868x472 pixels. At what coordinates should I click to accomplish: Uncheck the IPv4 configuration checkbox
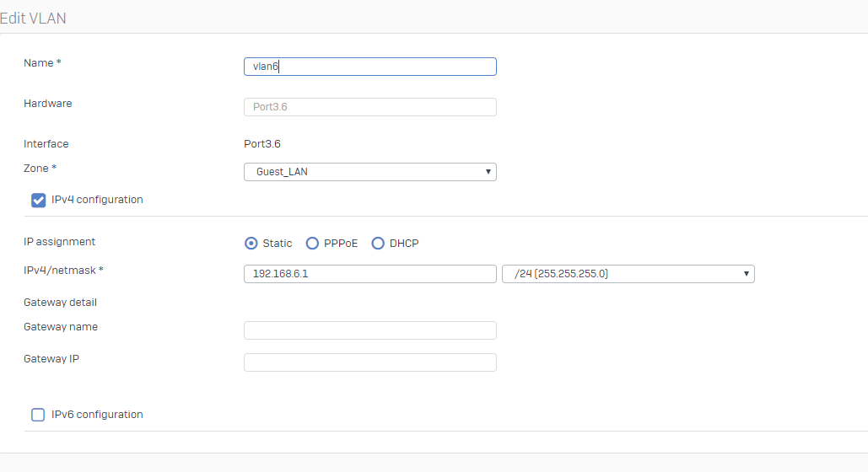pyautogui.click(x=38, y=200)
